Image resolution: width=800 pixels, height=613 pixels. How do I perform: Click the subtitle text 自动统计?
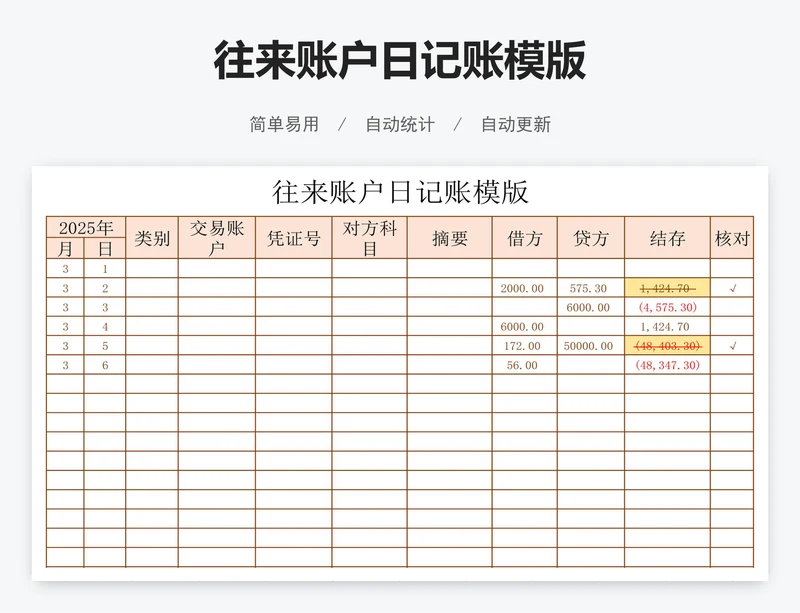coord(400,124)
